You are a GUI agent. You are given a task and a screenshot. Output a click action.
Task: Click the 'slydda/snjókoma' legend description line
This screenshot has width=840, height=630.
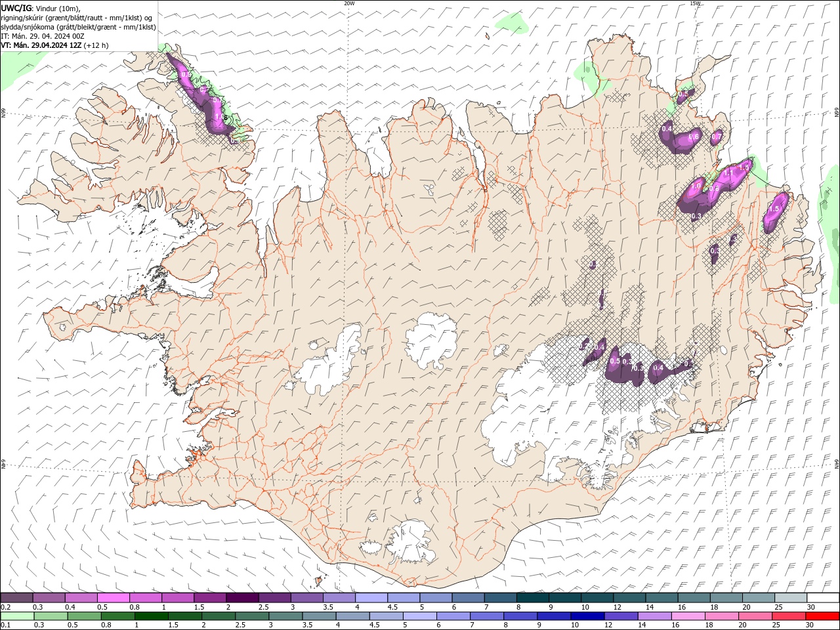[78, 27]
